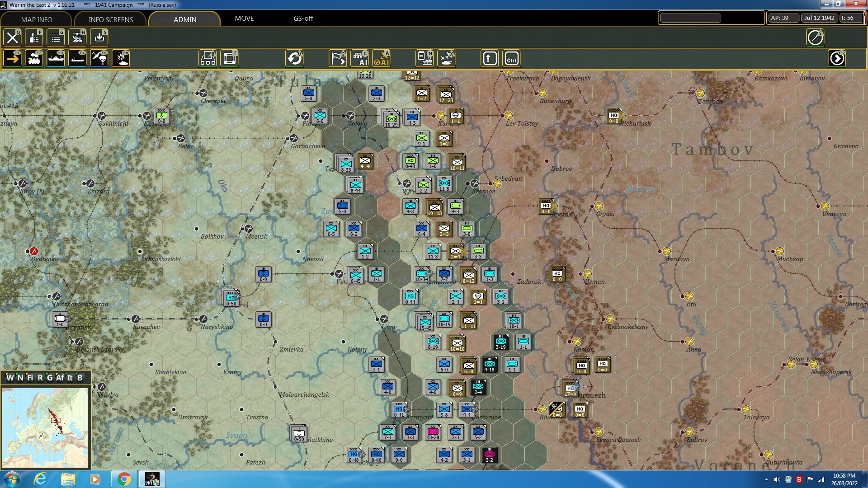Toggle the W map filter
The image size is (868, 488).
[x=10, y=378]
